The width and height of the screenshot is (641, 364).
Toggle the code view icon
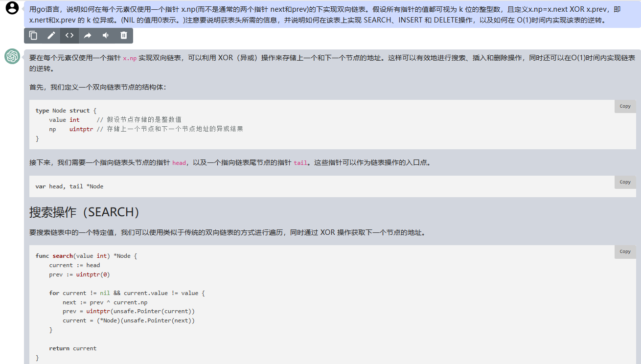pyautogui.click(x=69, y=35)
